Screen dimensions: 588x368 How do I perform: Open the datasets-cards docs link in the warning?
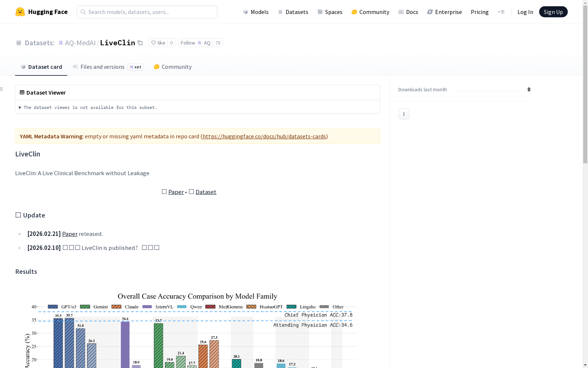click(264, 136)
